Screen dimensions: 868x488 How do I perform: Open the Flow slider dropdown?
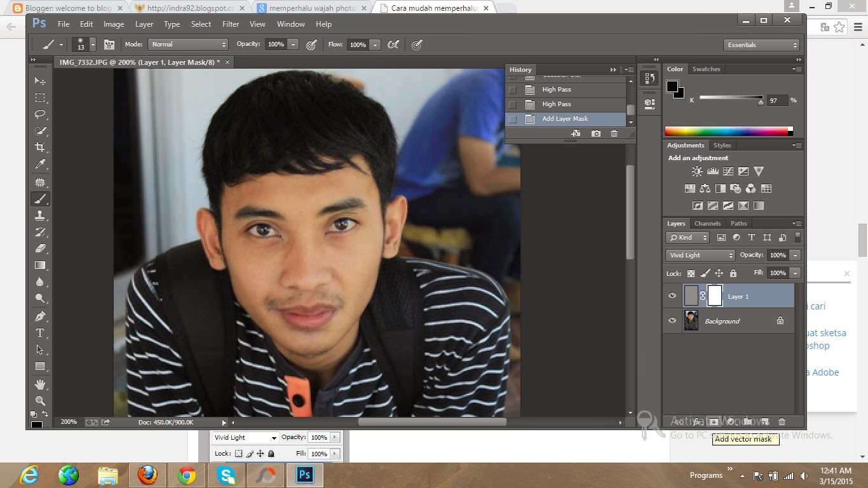tap(376, 44)
